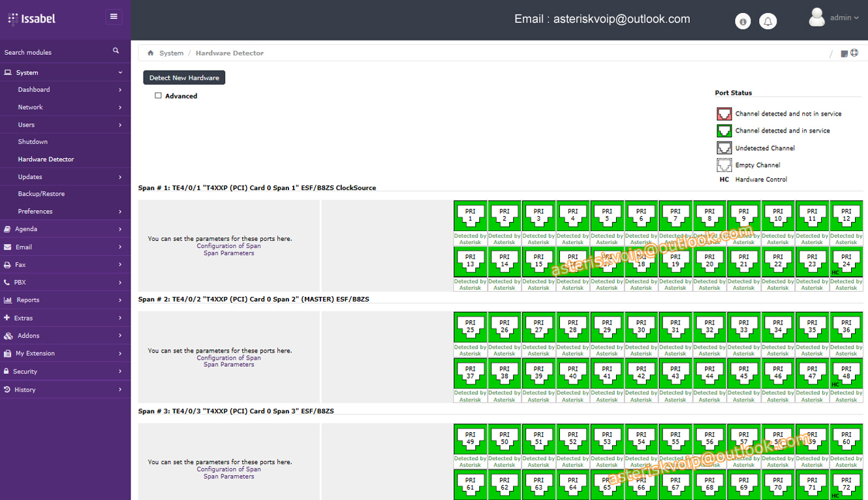Click the info icon in header
Screen dimensions: 868x500
point(743,22)
